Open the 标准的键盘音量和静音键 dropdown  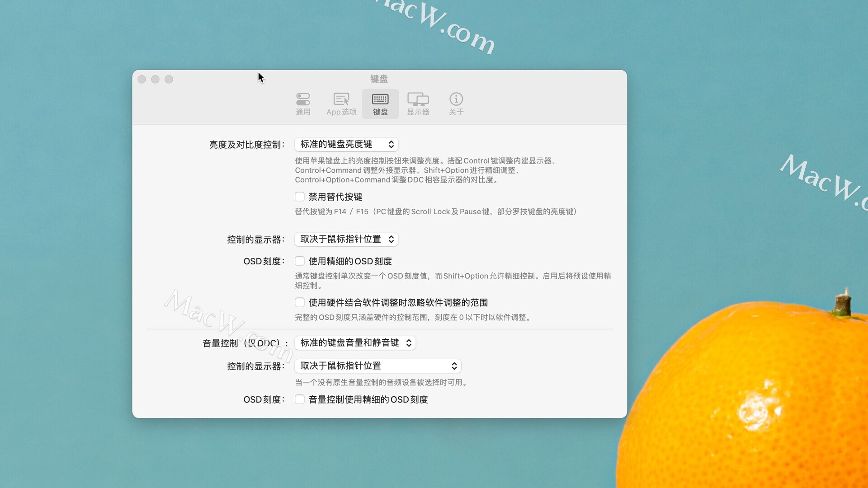pyautogui.click(x=355, y=343)
